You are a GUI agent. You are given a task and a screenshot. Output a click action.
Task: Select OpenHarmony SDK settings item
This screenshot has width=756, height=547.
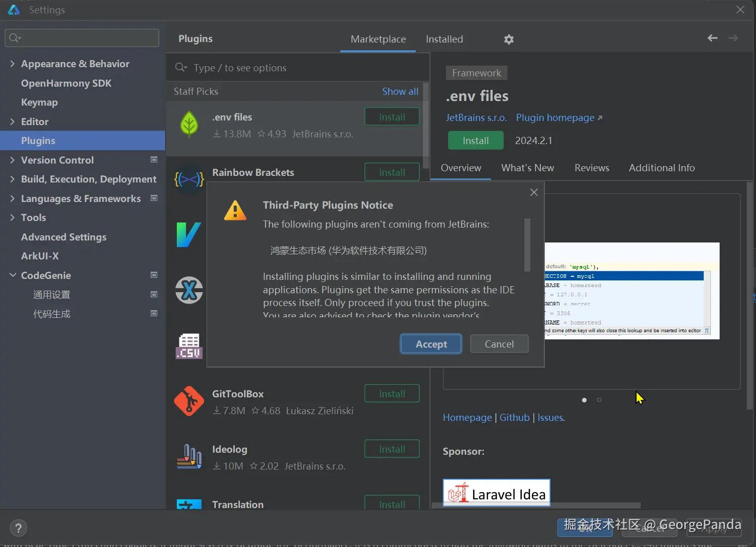pos(66,83)
